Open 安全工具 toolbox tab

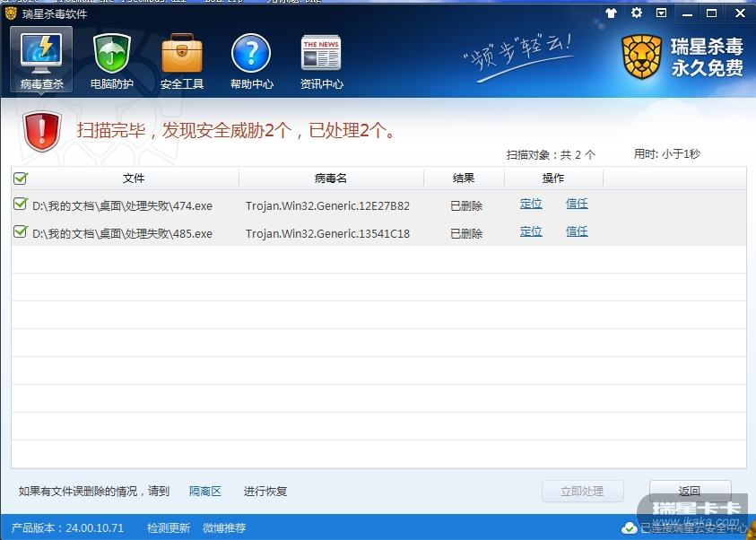(182, 61)
